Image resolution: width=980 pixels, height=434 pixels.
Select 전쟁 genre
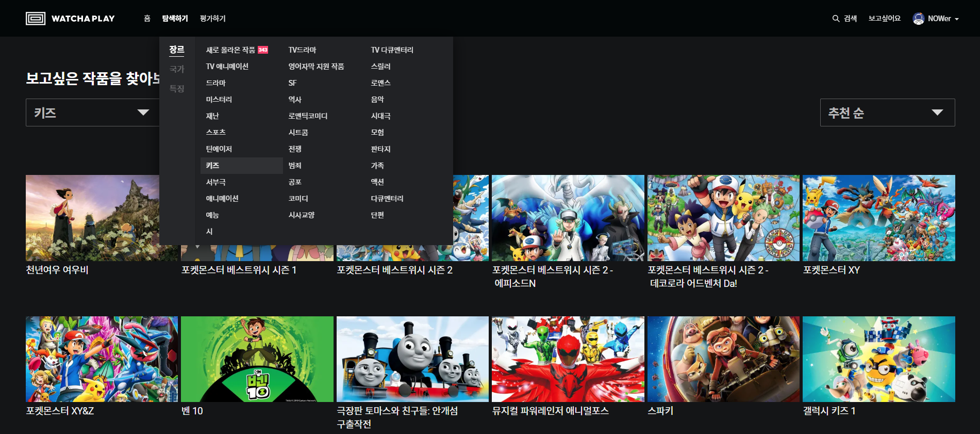click(295, 149)
